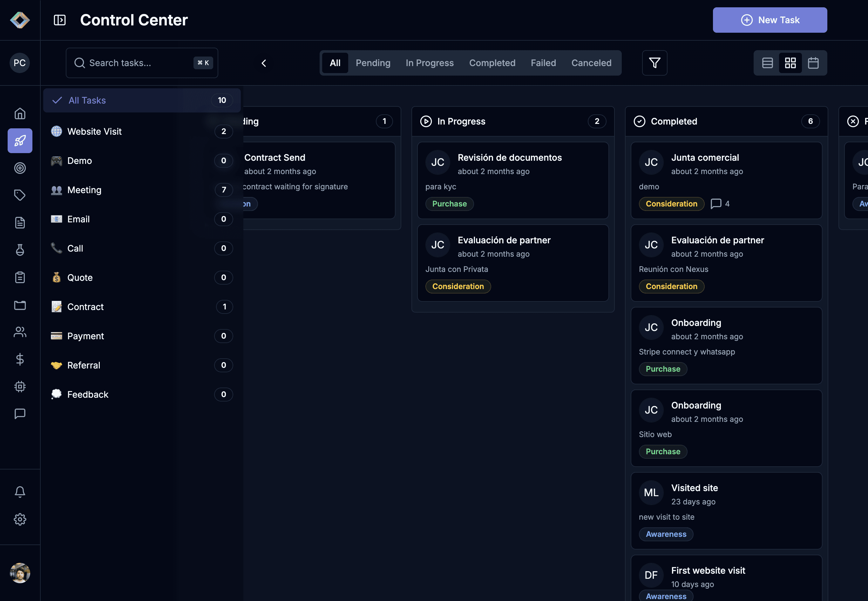The height and width of the screenshot is (601, 868).
Task: Filter by Demo task type
Action: [142, 161]
